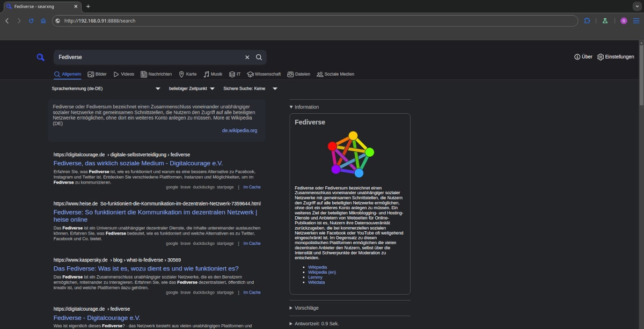Switch to Musik category tab
The image size is (644, 329).
(x=213, y=74)
